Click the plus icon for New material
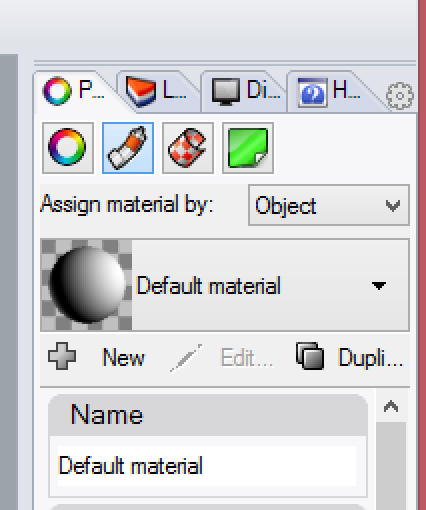426x510 pixels. (62, 356)
